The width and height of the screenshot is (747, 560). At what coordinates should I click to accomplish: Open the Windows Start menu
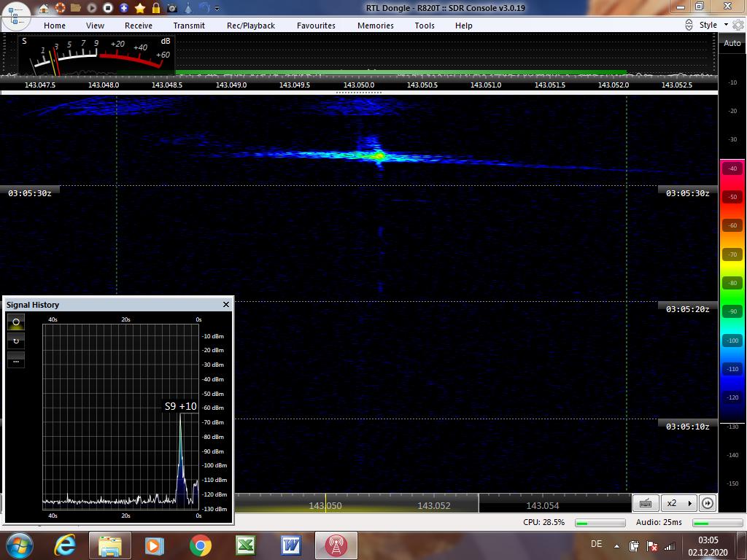pyautogui.click(x=19, y=545)
